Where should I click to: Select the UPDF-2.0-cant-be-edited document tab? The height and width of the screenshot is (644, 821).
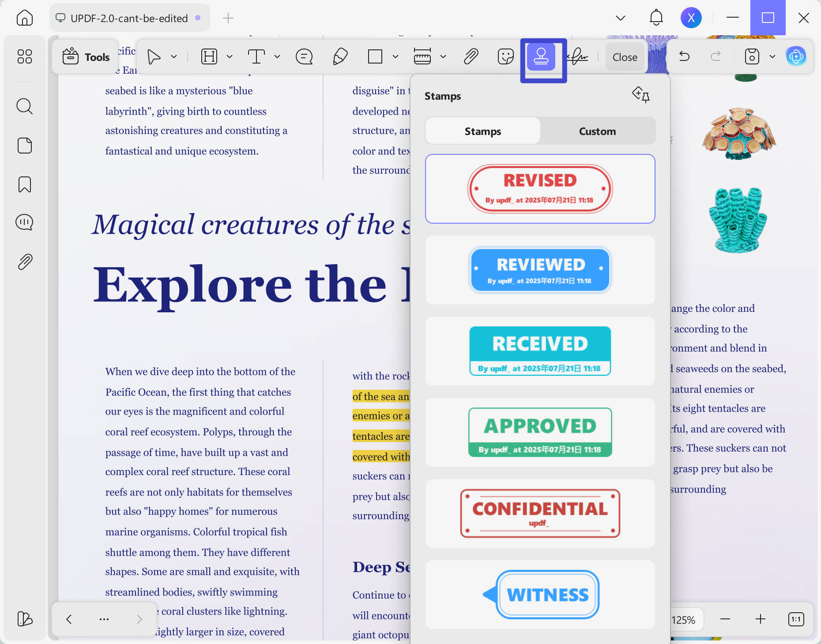129,18
